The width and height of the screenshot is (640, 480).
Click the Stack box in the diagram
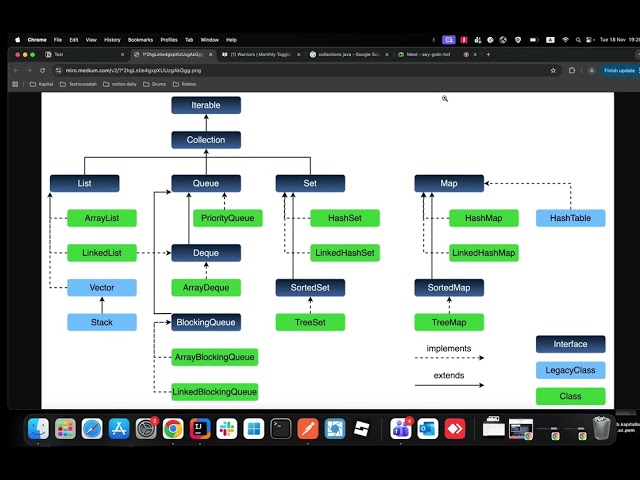(x=102, y=322)
